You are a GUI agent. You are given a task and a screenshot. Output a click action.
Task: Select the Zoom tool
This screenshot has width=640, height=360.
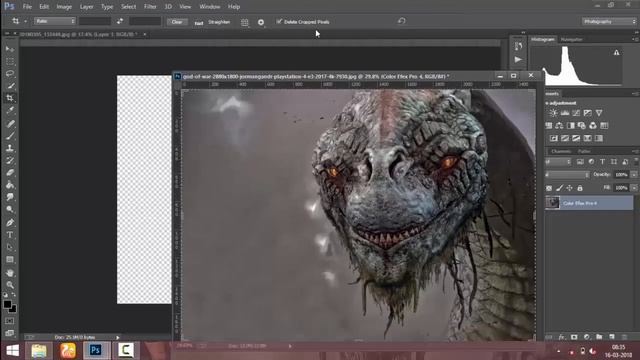coord(10,285)
